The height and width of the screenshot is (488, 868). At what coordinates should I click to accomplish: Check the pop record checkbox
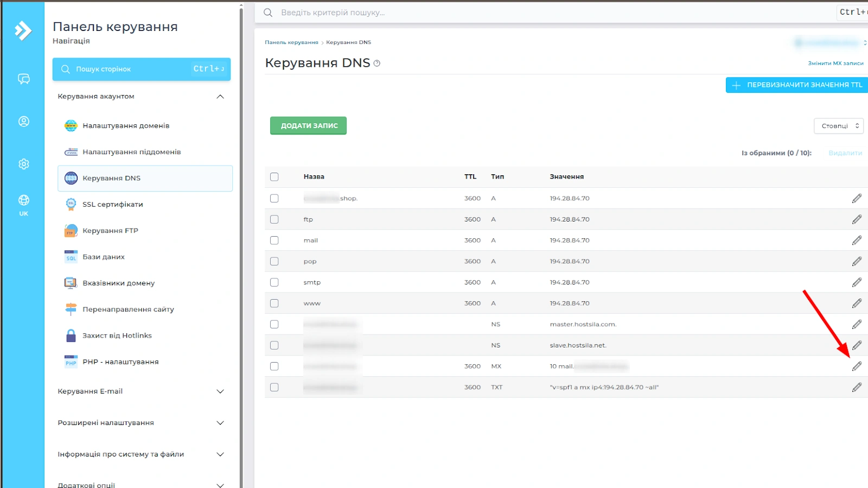pos(275,262)
